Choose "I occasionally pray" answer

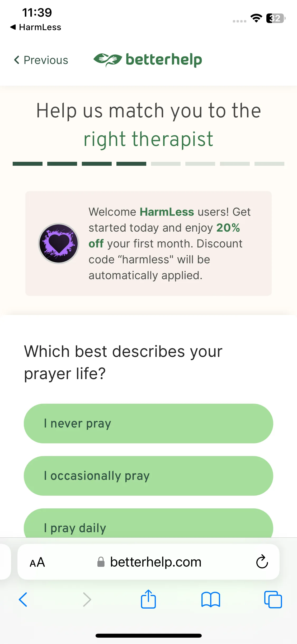click(x=148, y=476)
